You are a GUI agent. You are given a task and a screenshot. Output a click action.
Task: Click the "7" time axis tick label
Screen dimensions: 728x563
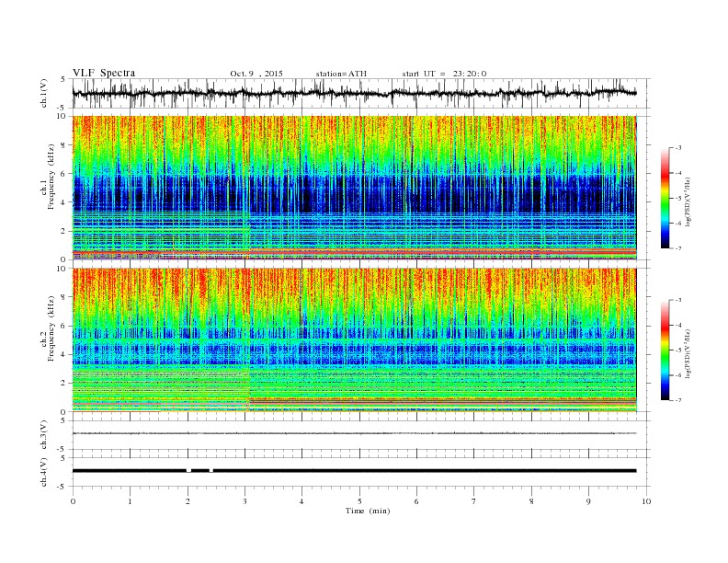474,501
